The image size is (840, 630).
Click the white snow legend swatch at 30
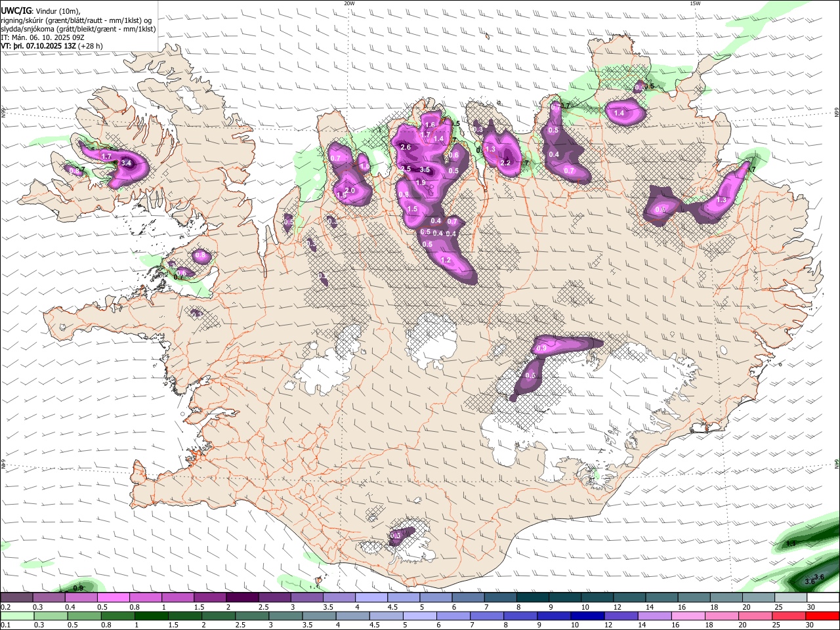(x=823, y=598)
